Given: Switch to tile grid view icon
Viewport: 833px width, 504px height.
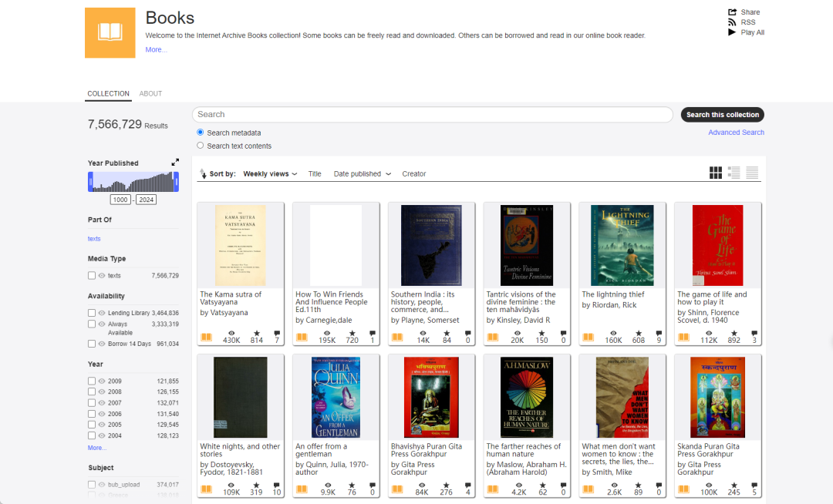Looking at the screenshot, I should click(716, 173).
